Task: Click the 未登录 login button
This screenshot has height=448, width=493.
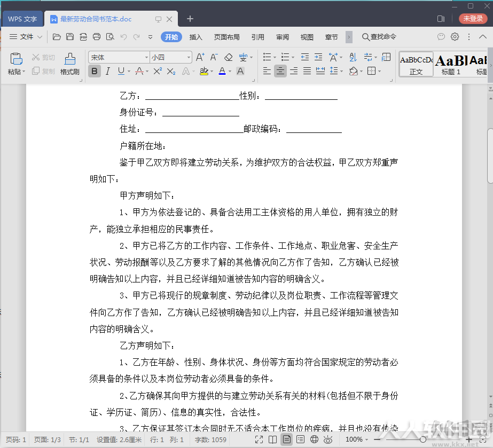Action: pyautogui.click(x=473, y=19)
